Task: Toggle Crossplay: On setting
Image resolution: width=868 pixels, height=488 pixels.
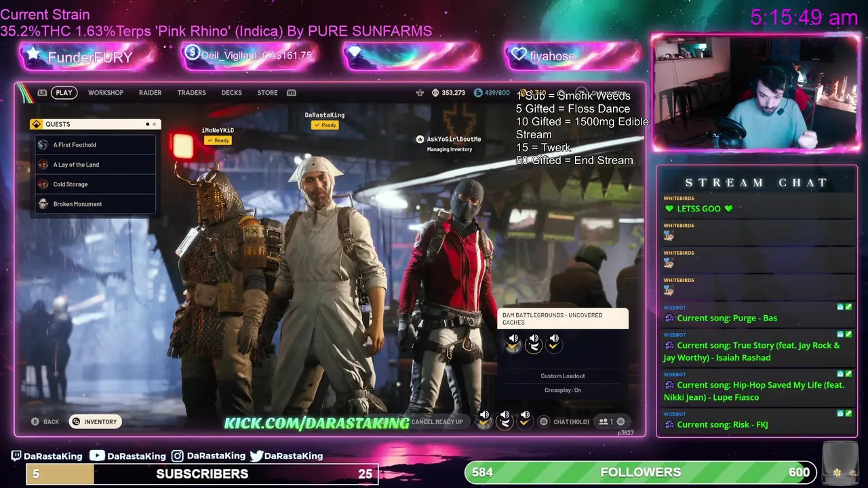Action: [x=563, y=390]
